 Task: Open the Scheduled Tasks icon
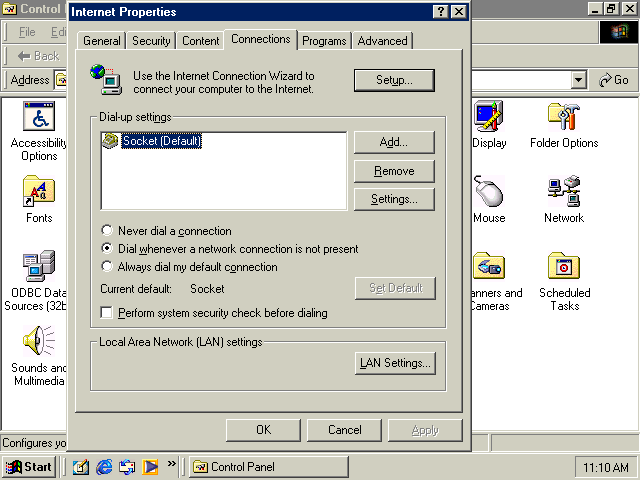pos(564,266)
